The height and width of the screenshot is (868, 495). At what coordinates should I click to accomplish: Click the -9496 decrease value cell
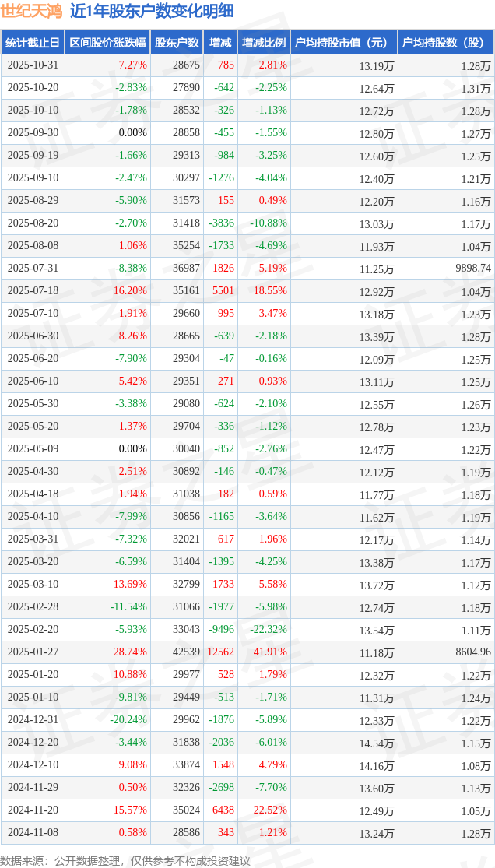coord(222,630)
